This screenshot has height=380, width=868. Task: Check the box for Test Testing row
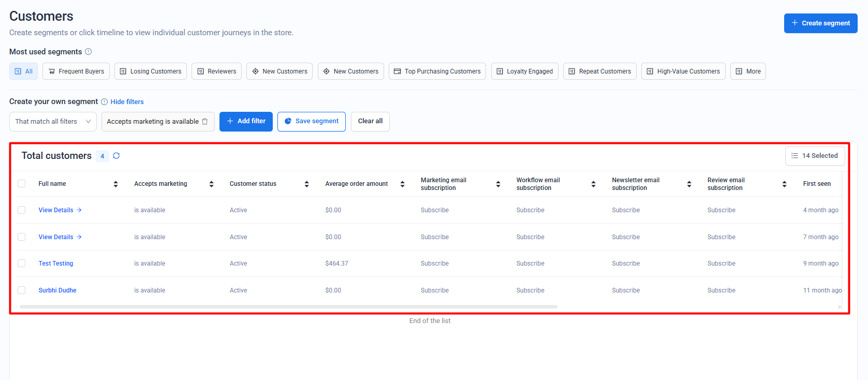[x=22, y=264]
